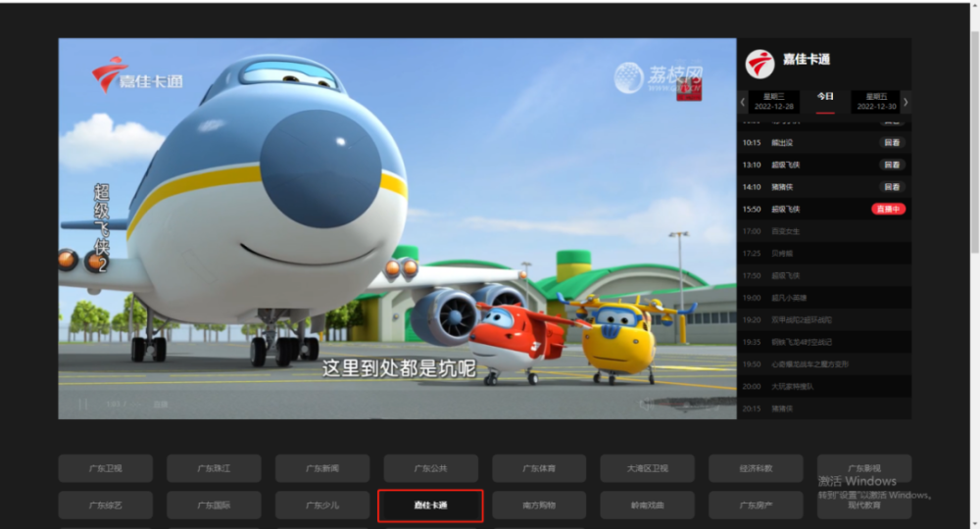The height and width of the screenshot is (529, 980).
Task: Click 回看 for the 13:10 超级飞侠 programme
Action: 892,165
